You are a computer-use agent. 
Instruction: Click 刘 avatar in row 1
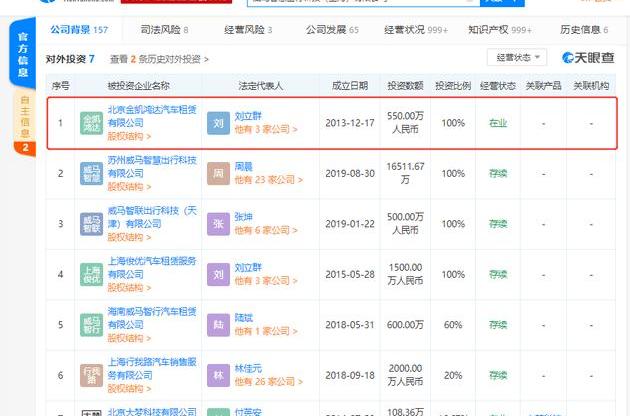point(219,123)
